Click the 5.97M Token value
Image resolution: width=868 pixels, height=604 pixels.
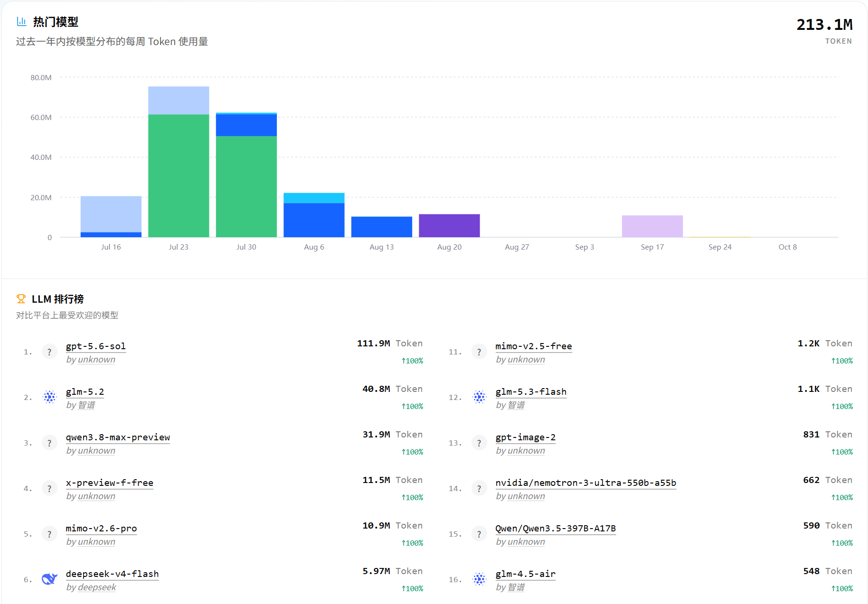[x=376, y=571]
